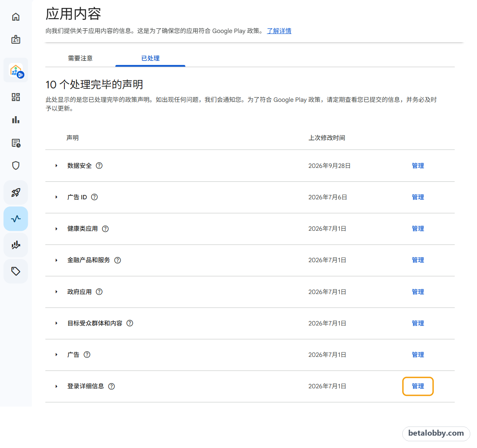Open the shield policy icon in sidebar
Viewport: 477px width, 448px height.
click(x=16, y=166)
